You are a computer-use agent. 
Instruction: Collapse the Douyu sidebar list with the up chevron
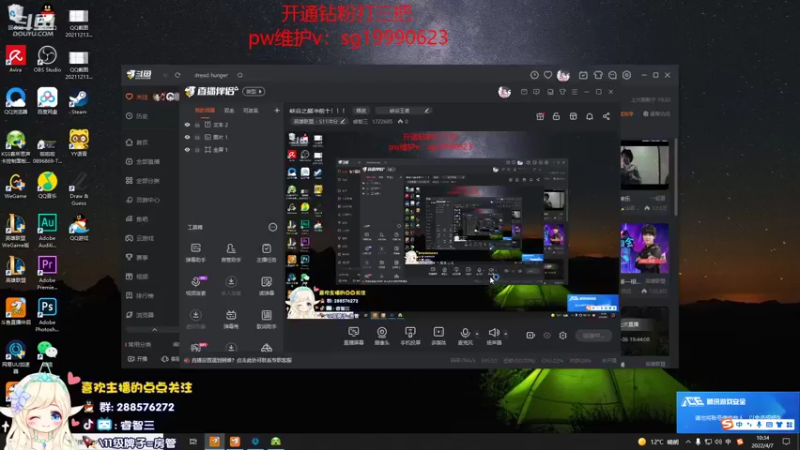point(155,330)
